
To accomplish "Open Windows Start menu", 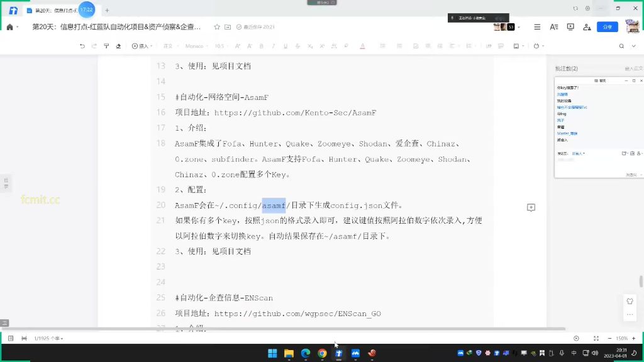I will [272, 353].
